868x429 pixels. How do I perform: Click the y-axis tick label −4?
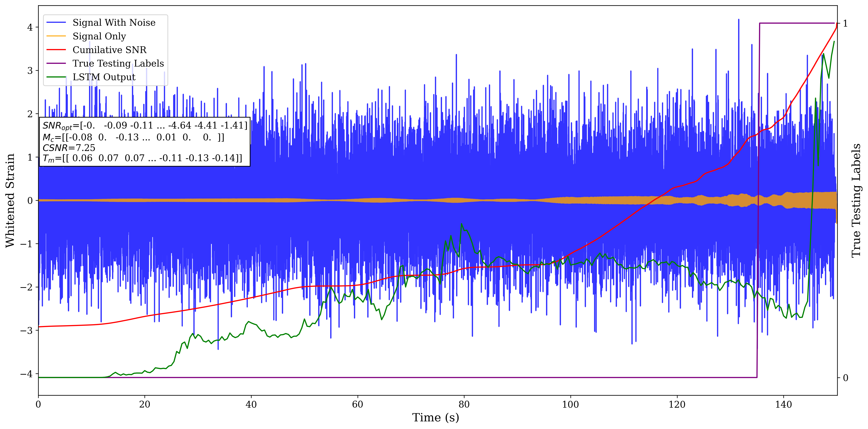tap(27, 374)
